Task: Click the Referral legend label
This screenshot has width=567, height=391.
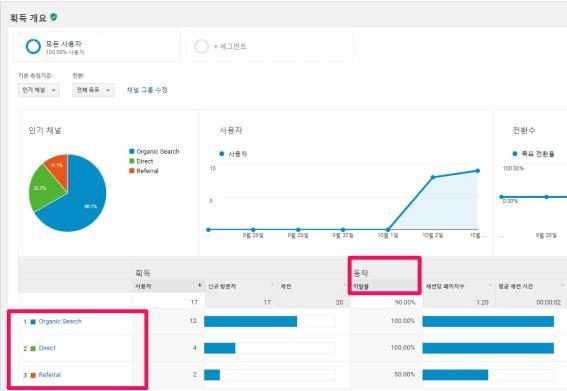Action: click(147, 171)
